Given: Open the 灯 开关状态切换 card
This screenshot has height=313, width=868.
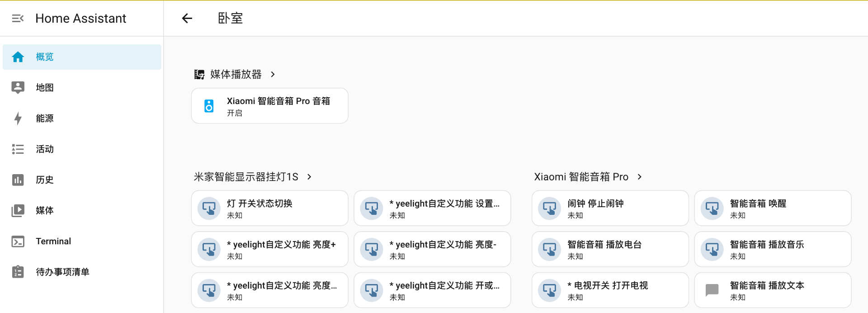Looking at the screenshot, I should coord(270,208).
